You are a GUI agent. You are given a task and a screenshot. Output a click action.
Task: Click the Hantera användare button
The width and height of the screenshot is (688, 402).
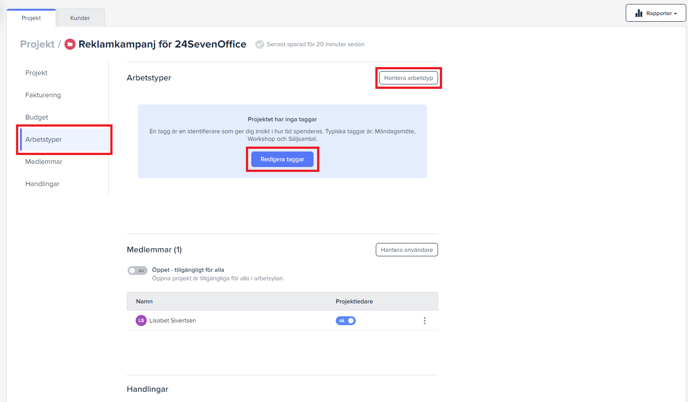point(406,250)
